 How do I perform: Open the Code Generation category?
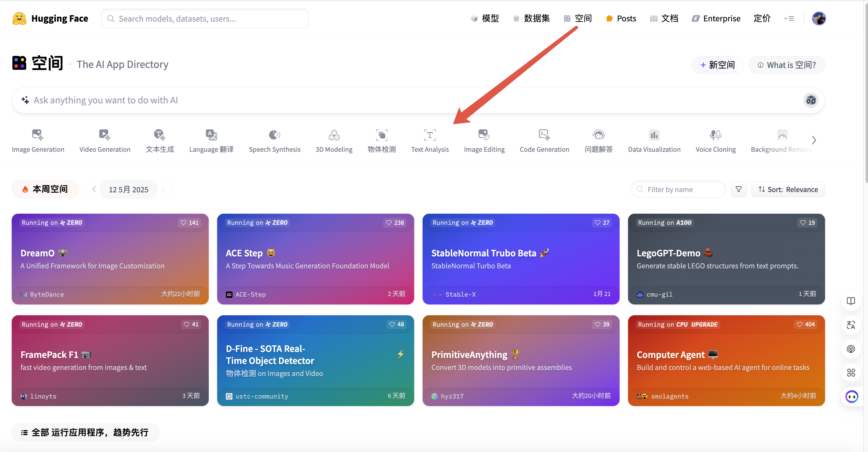pos(545,141)
